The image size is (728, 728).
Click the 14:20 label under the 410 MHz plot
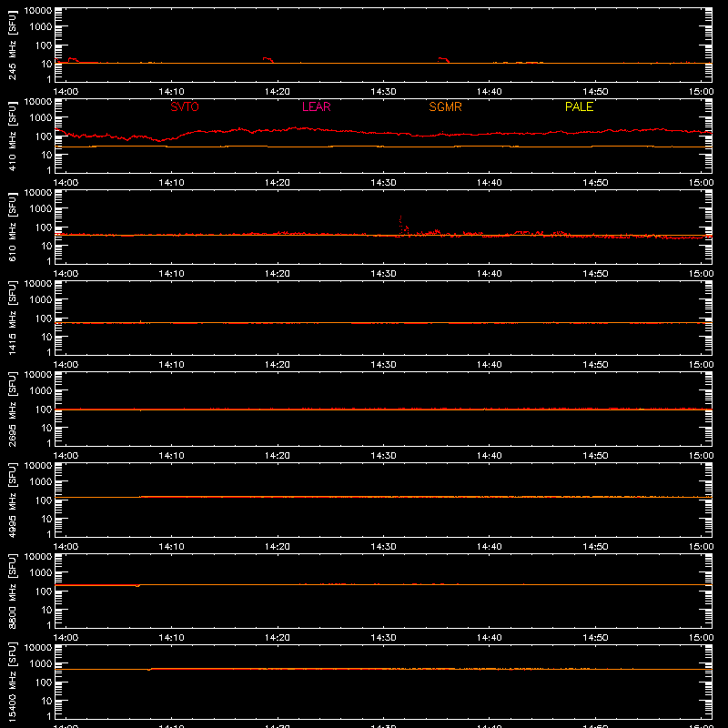tap(278, 183)
